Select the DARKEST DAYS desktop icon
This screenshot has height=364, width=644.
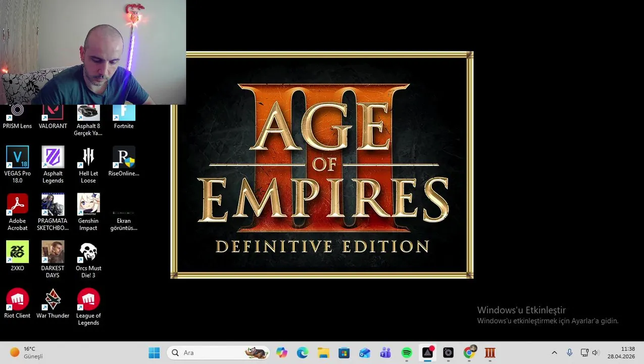[x=53, y=259]
